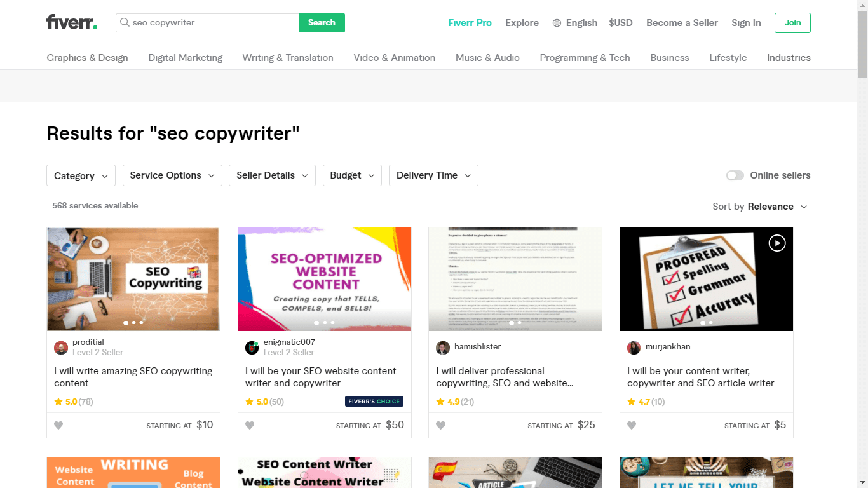Open gig 'I will write amazing SEO copywriting content'
This screenshot has height=488, width=868.
133,377
